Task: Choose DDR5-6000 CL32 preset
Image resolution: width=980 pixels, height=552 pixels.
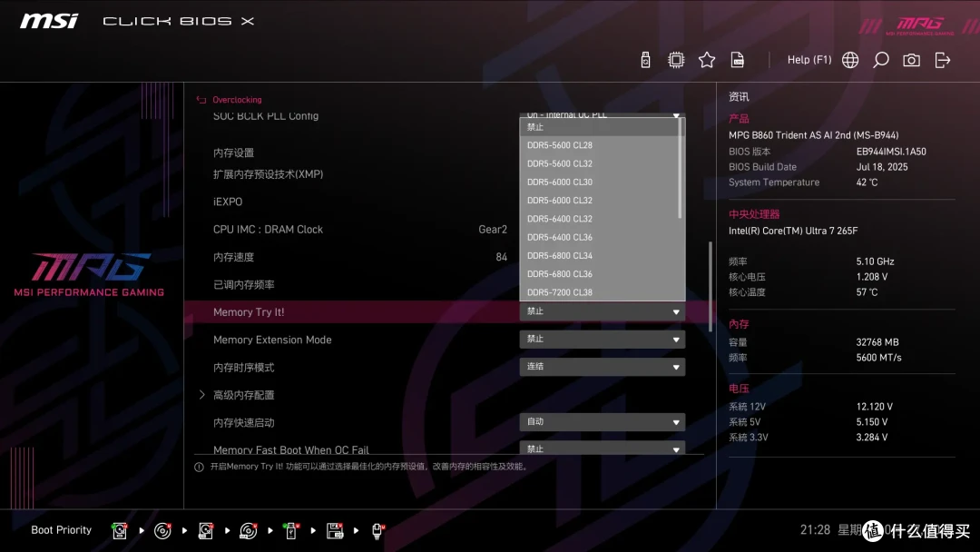Action: coord(600,201)
